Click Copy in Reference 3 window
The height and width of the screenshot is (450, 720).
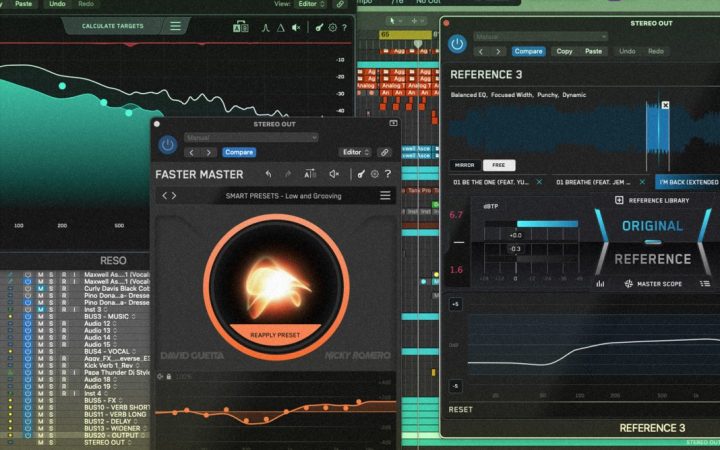[x=564, y=51]
